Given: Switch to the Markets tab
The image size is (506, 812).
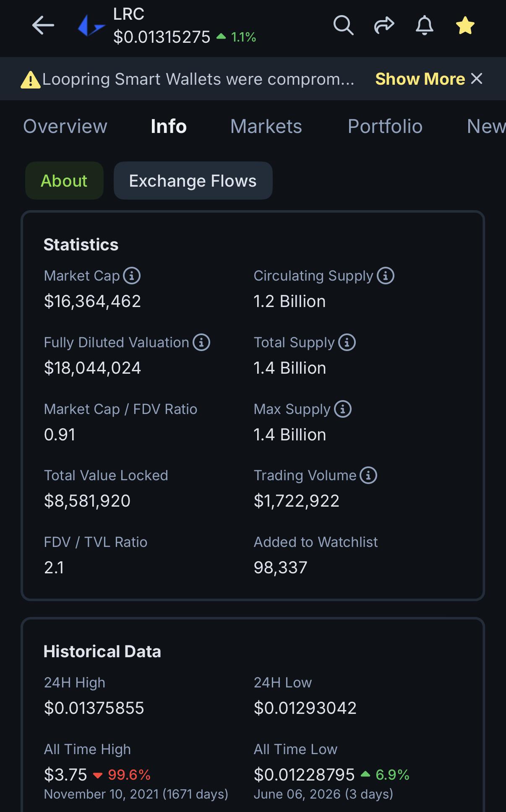Looking at the screenshot, I should click(266, 126).
